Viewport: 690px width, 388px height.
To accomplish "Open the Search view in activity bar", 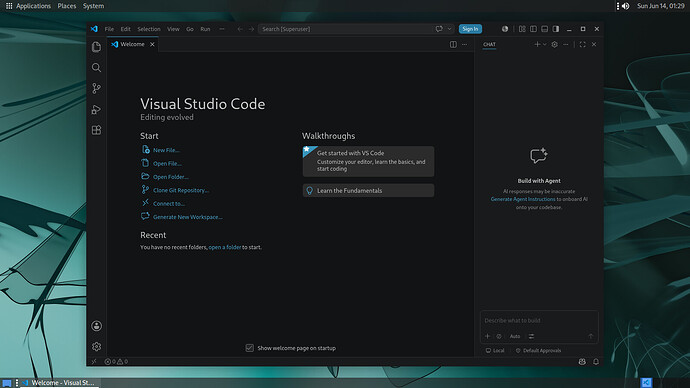I will tap(96, 67).
